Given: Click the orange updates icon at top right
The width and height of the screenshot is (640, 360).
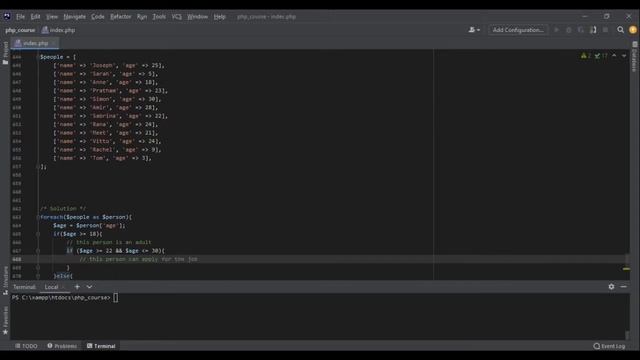Looking at the screenshot, I should tap(633, 30).
